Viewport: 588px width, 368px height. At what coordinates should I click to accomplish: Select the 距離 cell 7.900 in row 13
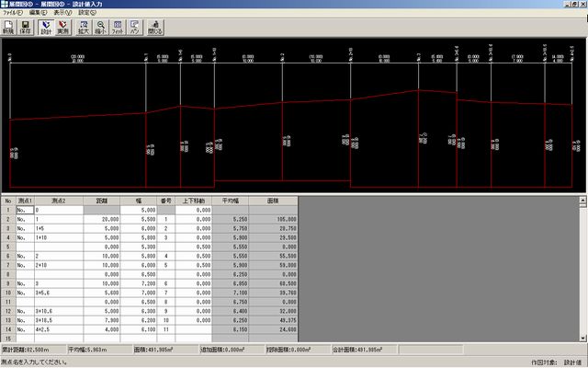[102, 320]
